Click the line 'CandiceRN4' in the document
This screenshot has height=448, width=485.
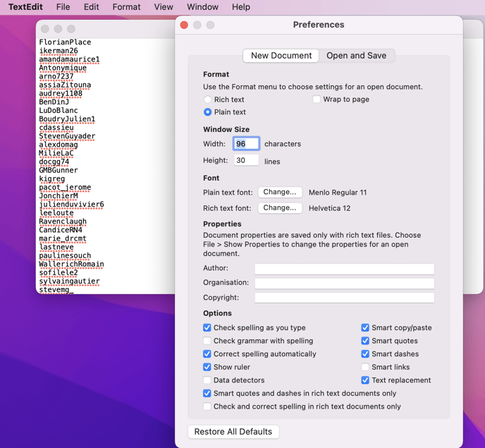pyautogui.click(x=61, y=230)
